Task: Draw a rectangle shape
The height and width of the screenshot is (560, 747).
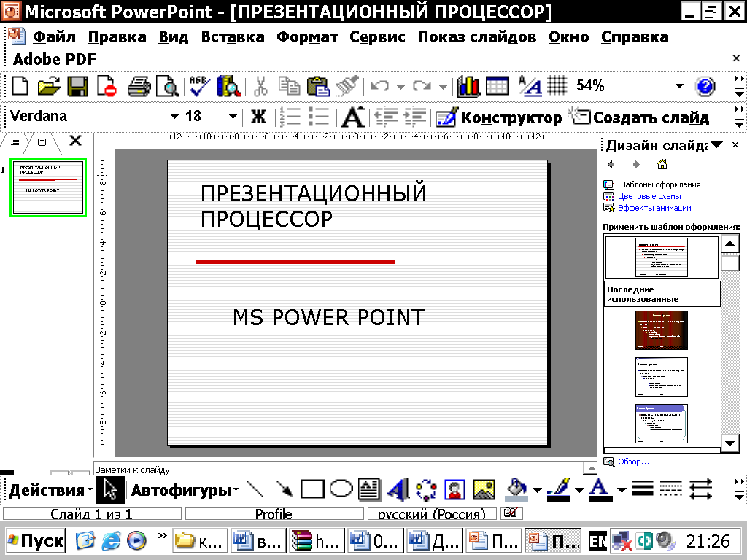Action: pyautogui.click(x=312, y=489)
